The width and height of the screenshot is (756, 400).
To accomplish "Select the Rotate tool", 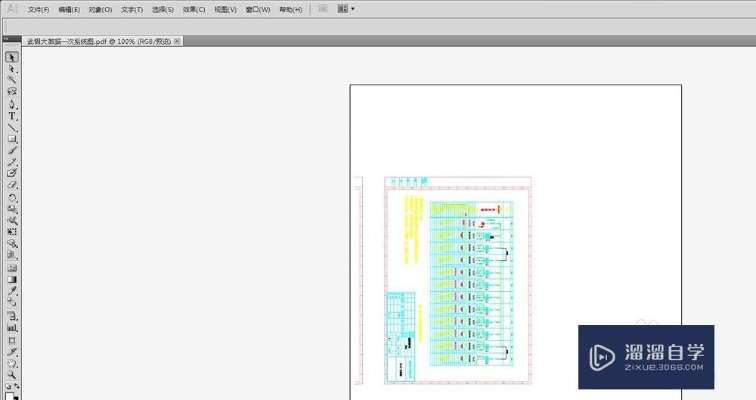I will coord(12,198).
